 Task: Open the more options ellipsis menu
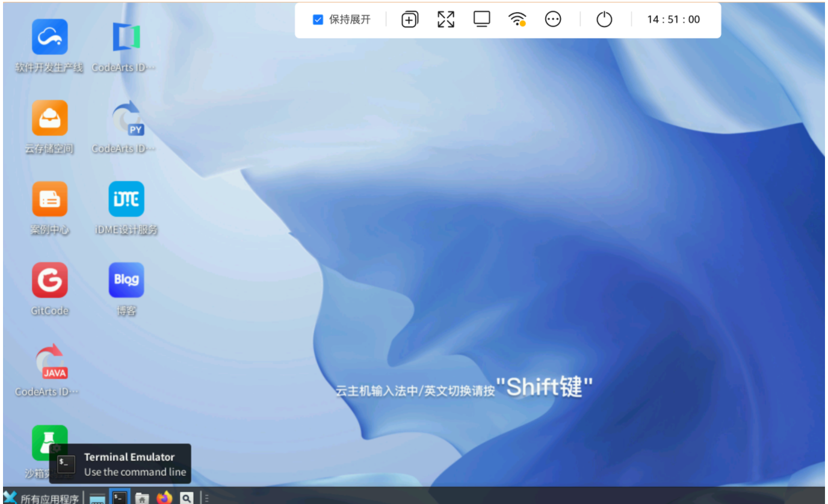click(552, 19)
